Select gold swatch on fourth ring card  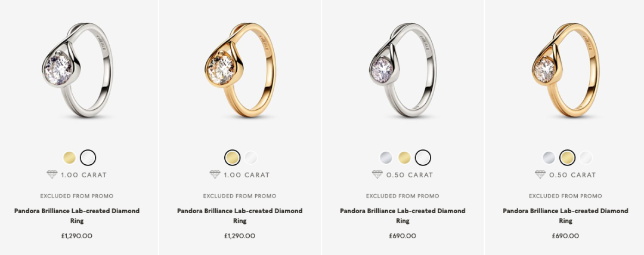click(568, 158)
